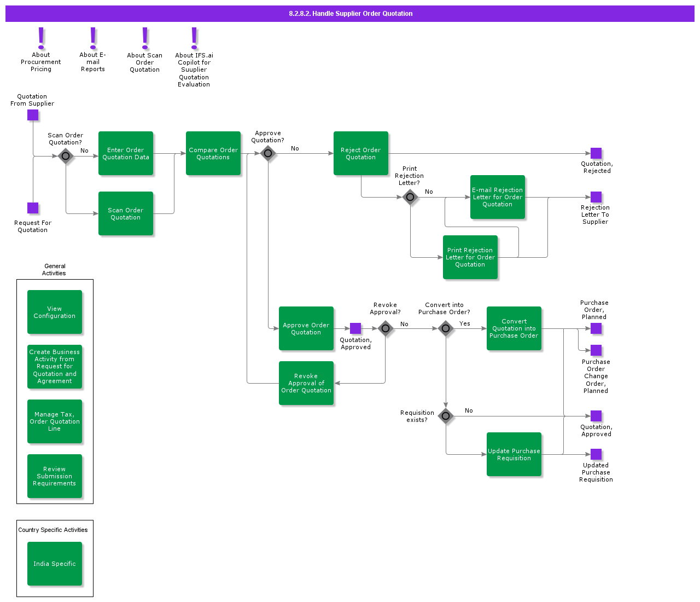Open the Compare Order Quotations activity box
Viewport: 700px width, 602px height.
[213, 153]
